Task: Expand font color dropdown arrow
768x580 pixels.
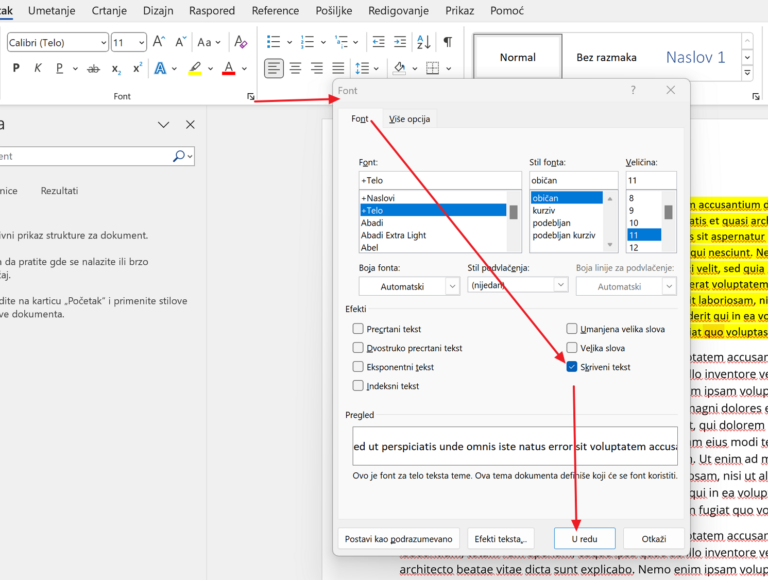Action: (x=244, y=69)
